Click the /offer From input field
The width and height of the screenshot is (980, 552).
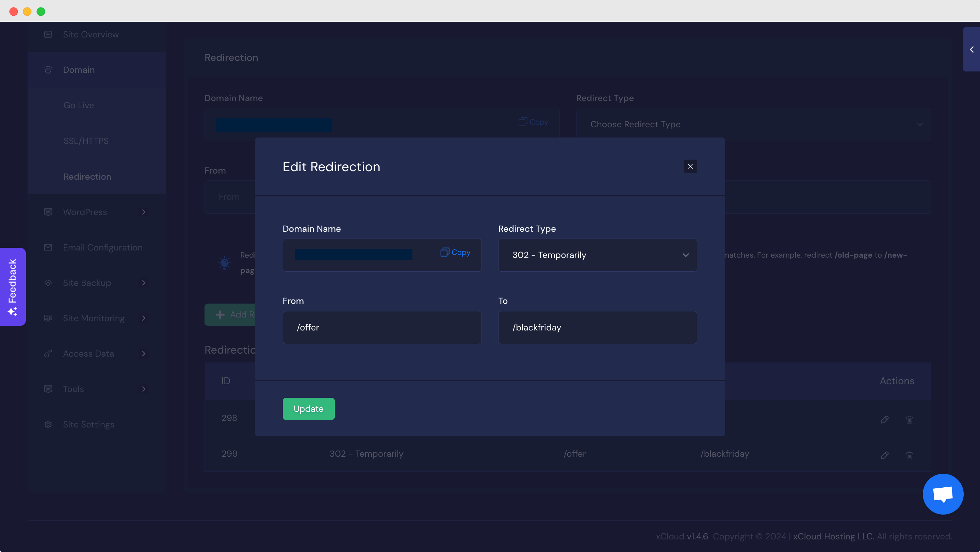pyautogui.click(x=382, y=327)
